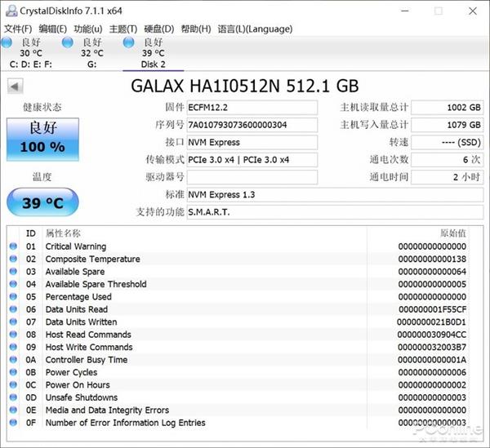Click the CrystalDiskInfo app icon in title bar
The width and height of the screenshot is (490, 448).
pyautogui.click(x=11, y=11)
